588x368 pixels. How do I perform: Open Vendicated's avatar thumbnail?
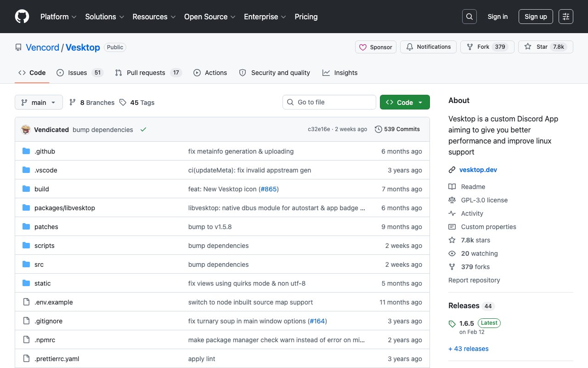(26, 130)
